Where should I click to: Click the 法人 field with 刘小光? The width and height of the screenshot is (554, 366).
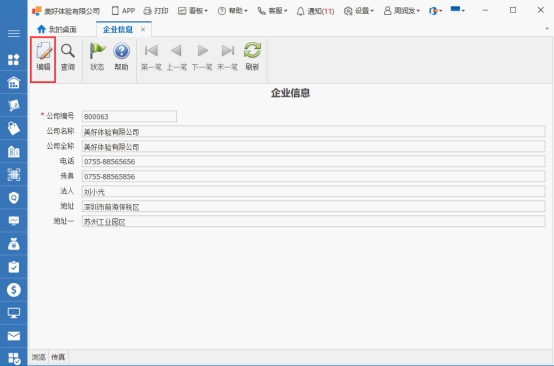click(x=314, y=191)
